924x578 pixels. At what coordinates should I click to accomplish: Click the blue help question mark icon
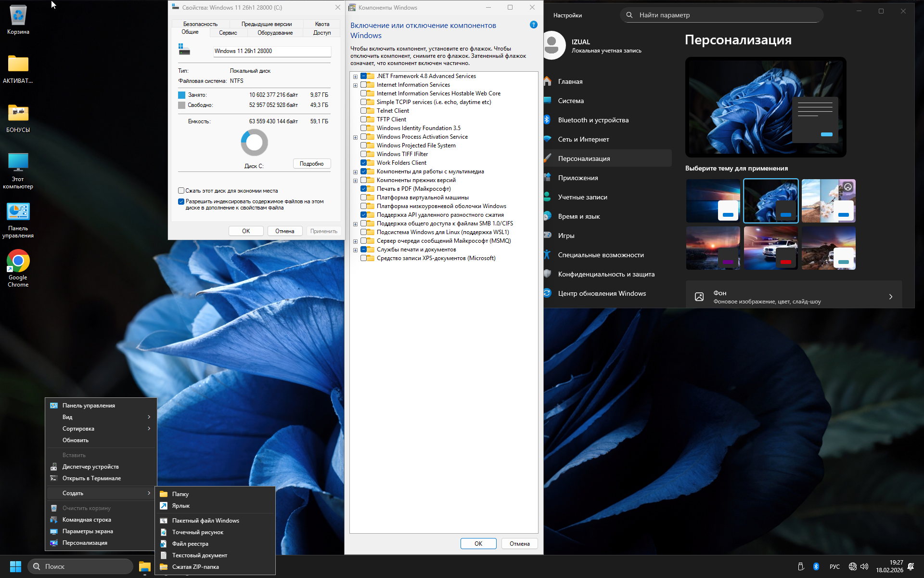click(533, 25)
